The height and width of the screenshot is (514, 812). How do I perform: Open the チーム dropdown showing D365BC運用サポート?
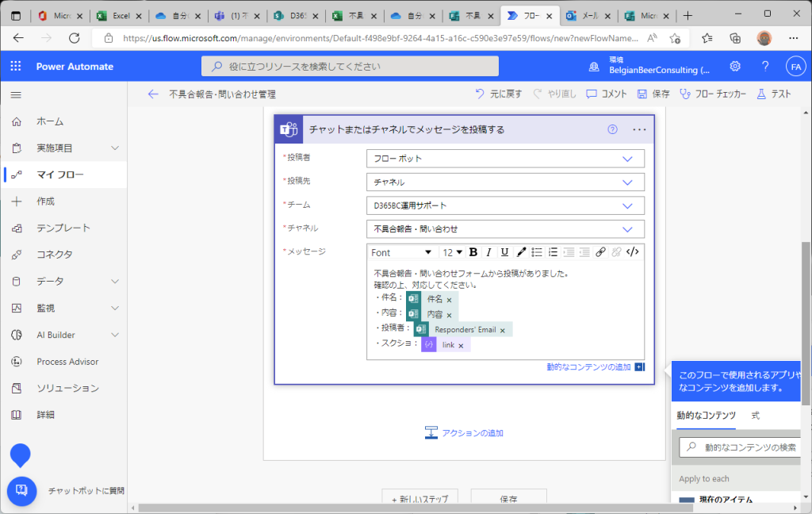(505, 205)
